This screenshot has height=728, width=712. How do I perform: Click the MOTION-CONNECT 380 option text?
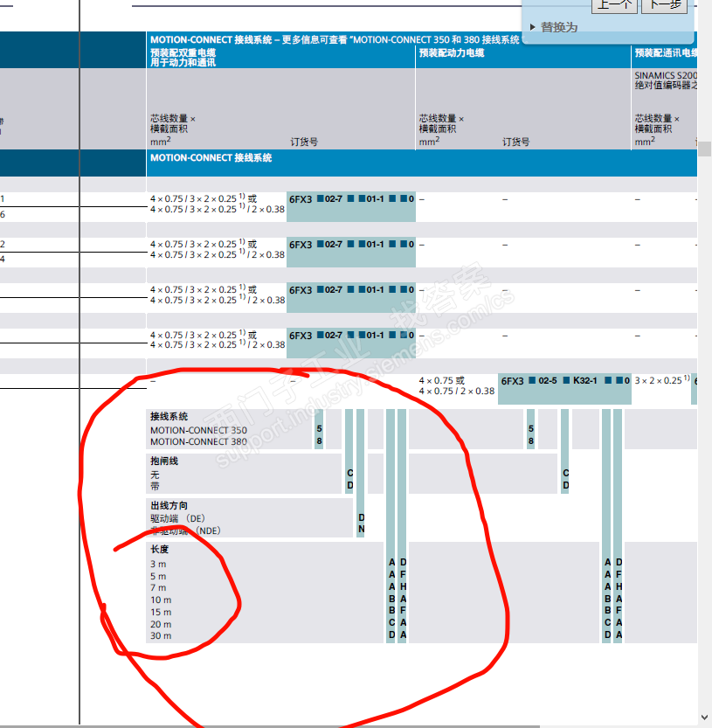point(198,442)
